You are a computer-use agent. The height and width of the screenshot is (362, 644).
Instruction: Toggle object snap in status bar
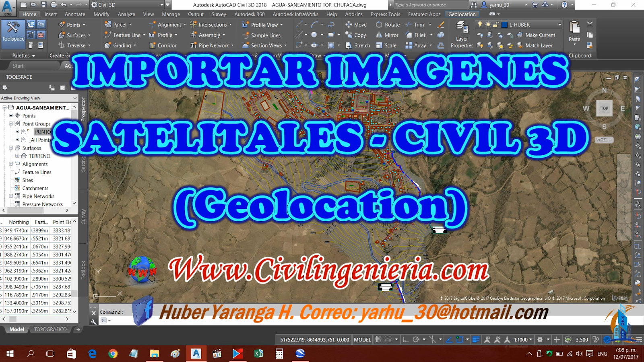[x=460, y=339]
